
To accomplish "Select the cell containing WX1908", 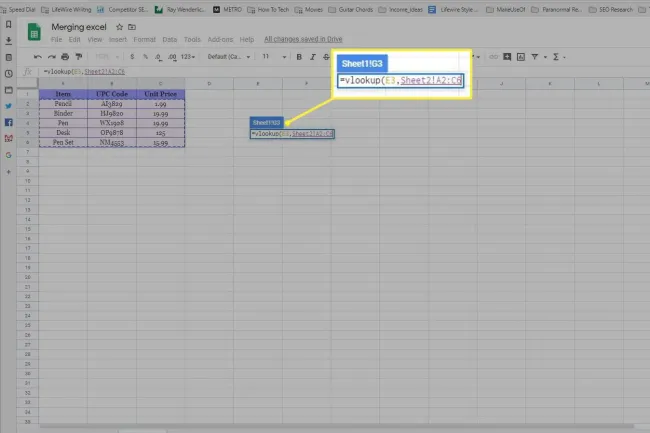I will 112,123.
